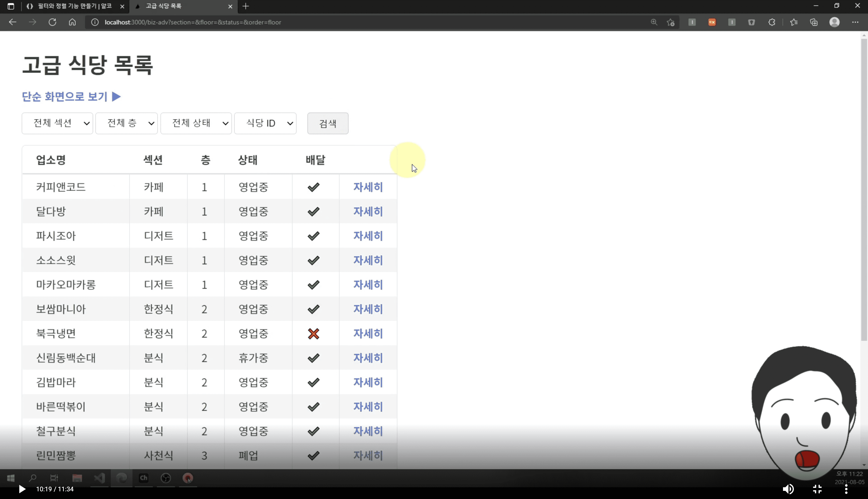Expand the 전체 섹션 dropdown
Viewport: 868px width, 499px height.
pos(57,123)
